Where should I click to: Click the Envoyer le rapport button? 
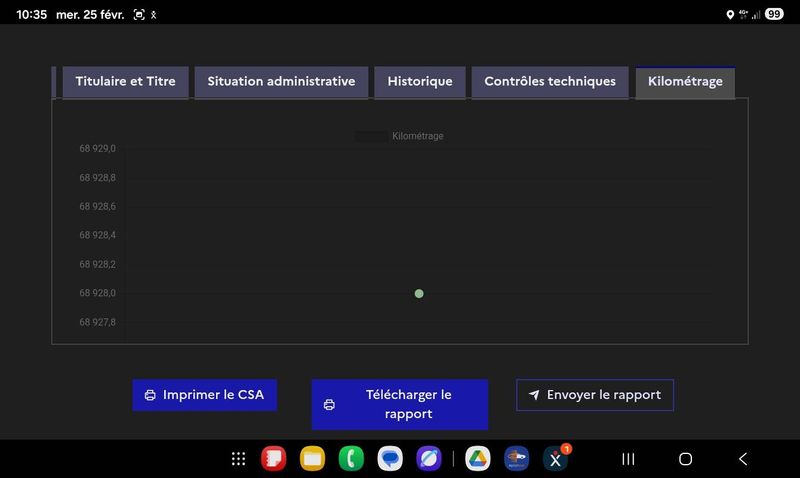(595, 395)
